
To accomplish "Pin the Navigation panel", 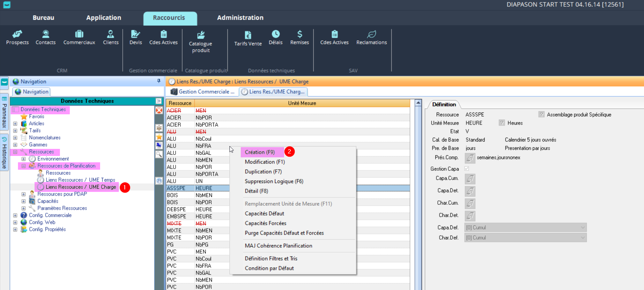I will tap(159, 81).
